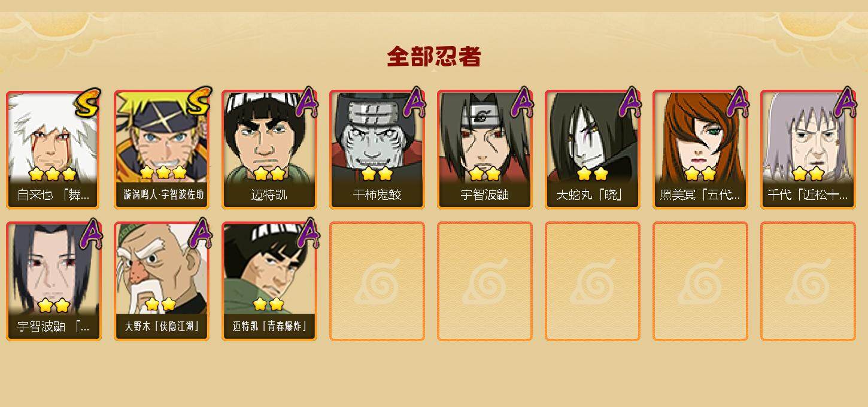The height and width of the screenshot is (407, 868).
Task: Choose the 千代「近松十…」 ninja card
Action: point(808,150)
